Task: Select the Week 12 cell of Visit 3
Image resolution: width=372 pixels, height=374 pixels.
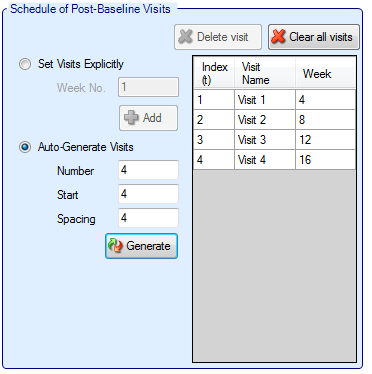Action: click(325, 140)
